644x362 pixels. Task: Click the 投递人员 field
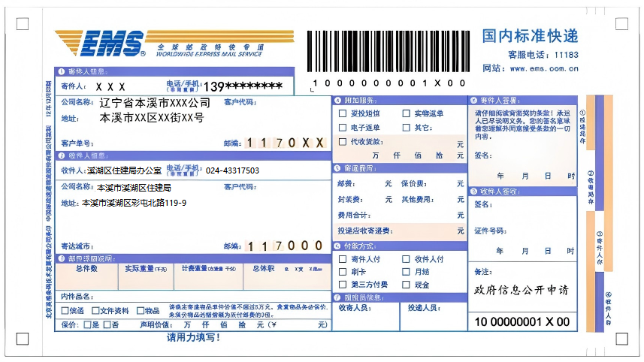click(434, 316)
